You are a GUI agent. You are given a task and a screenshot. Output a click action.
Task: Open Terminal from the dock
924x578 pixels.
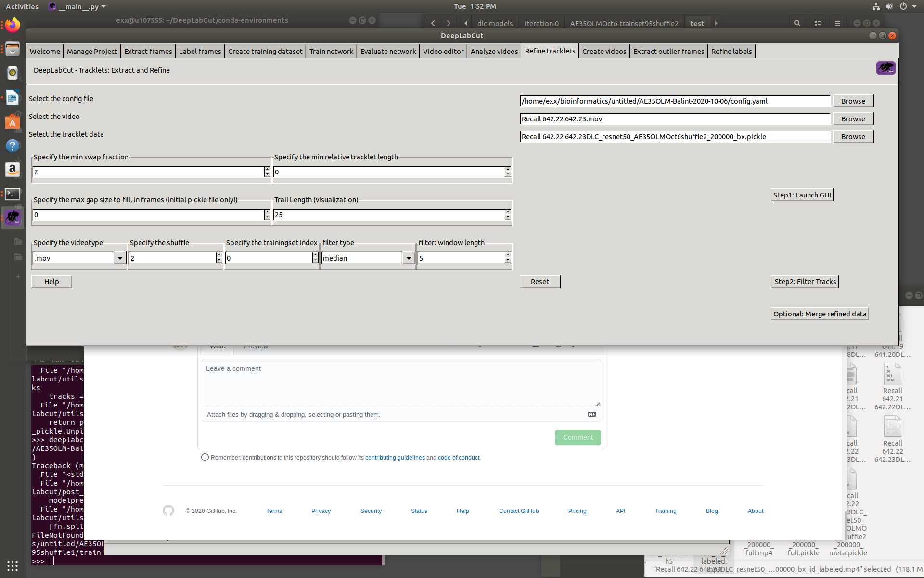pos(13,194)
